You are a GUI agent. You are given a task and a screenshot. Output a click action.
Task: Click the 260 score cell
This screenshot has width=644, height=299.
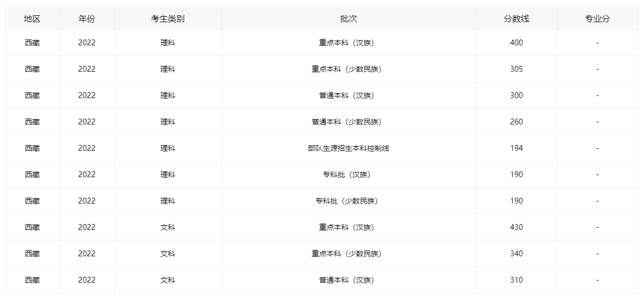click(516, 122)
